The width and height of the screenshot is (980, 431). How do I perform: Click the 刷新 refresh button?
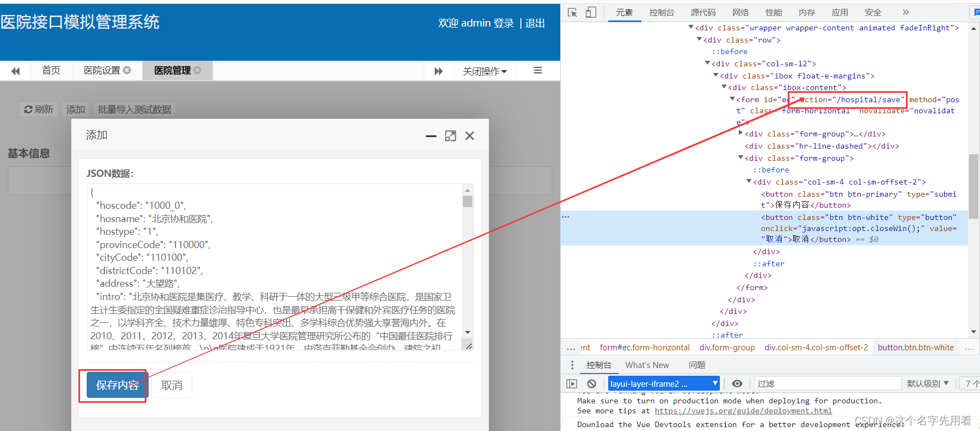click(x=39, y=109)
